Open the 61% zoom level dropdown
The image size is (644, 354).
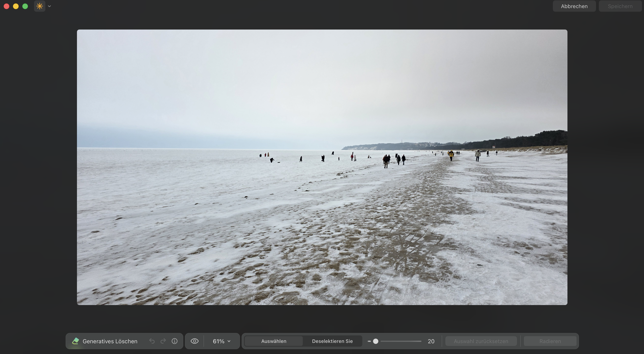tap(221, 341)
